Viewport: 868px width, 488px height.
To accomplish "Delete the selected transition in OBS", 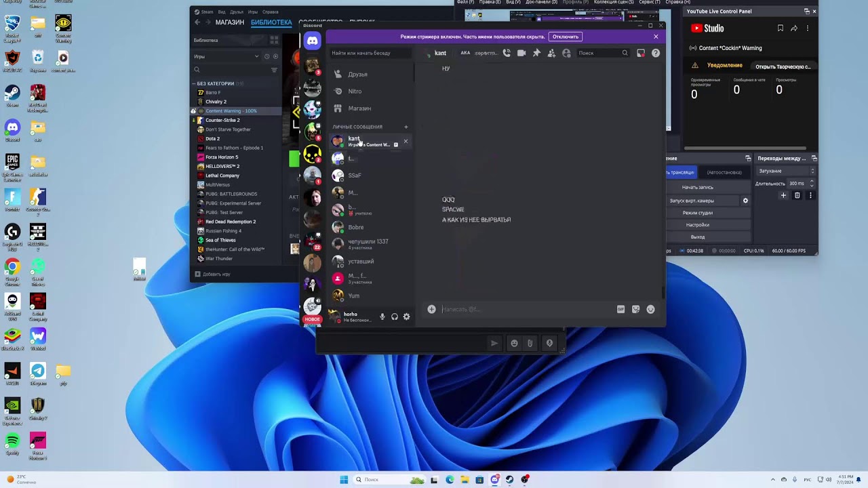I will coord(797,195).
